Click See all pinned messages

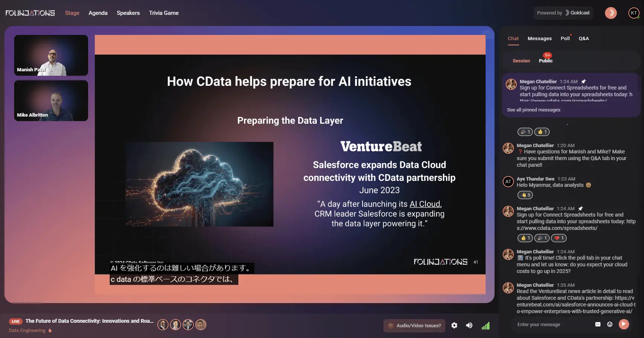click(534, 110)
